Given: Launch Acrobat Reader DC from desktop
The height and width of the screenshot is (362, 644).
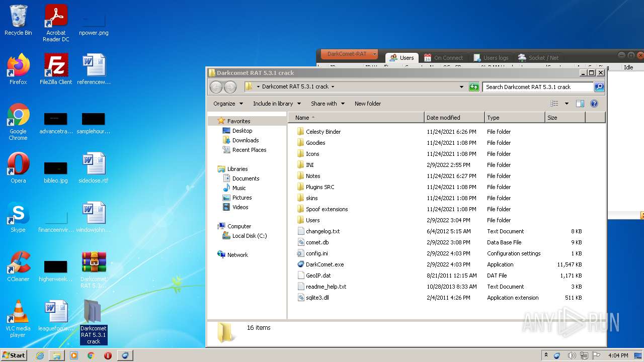Looking at the screenshot, I should pos(56,23).
